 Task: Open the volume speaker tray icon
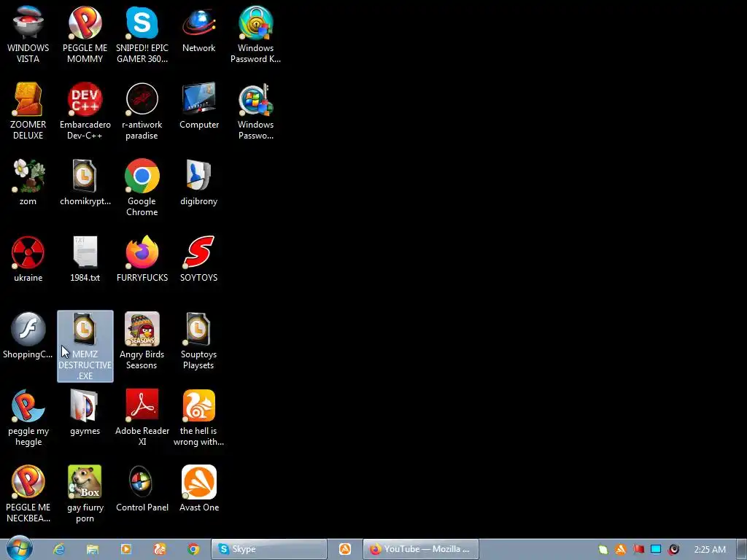coord(673,549)
